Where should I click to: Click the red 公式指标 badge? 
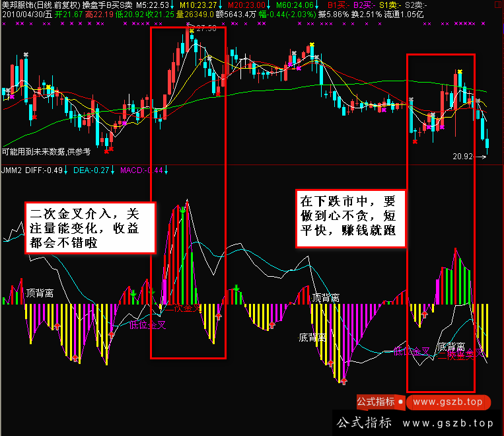point(376,402)
